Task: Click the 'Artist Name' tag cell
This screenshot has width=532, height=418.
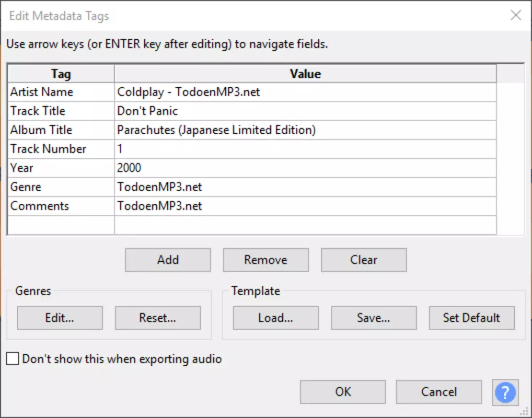Action: 61,92
